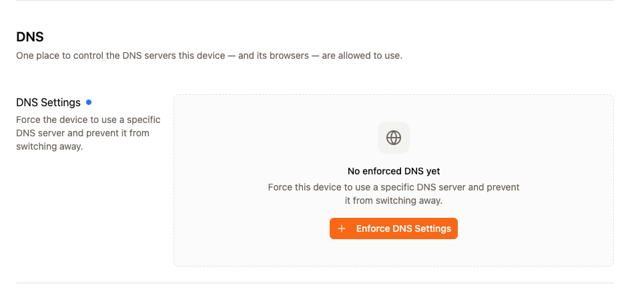The width and height of the screenshot is (644, 300).
Task: Select the DNS Settings row label
Action: (49, 102)
